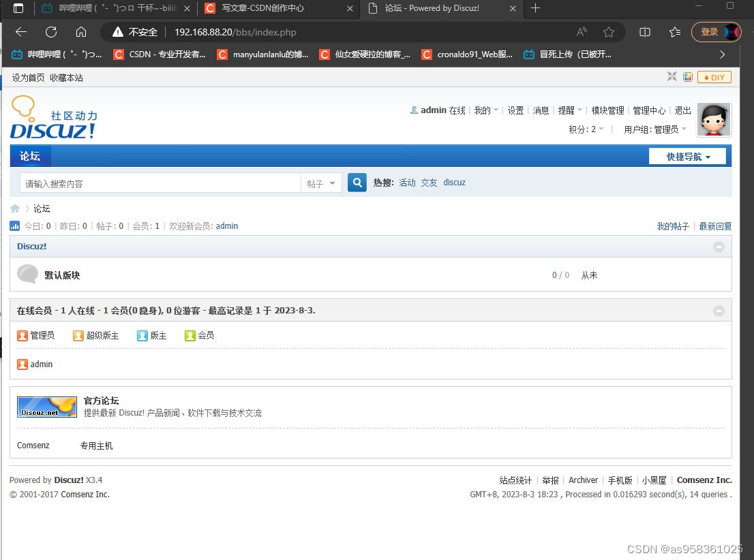Screen dimensions: 754x560
Task: Go to browser home icon
Action: [x=80, y=32]
